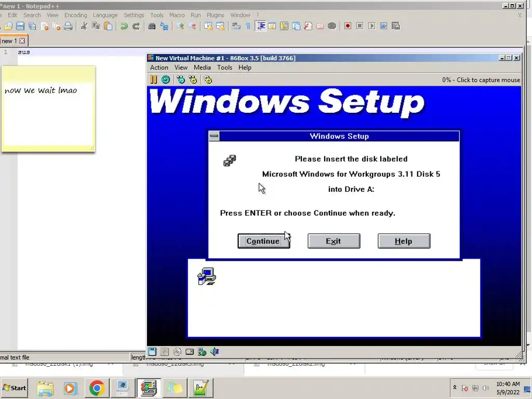Open Plugins menu in Notepad++
The width and height of the screenshot is (532, 399).
point(215,15)
